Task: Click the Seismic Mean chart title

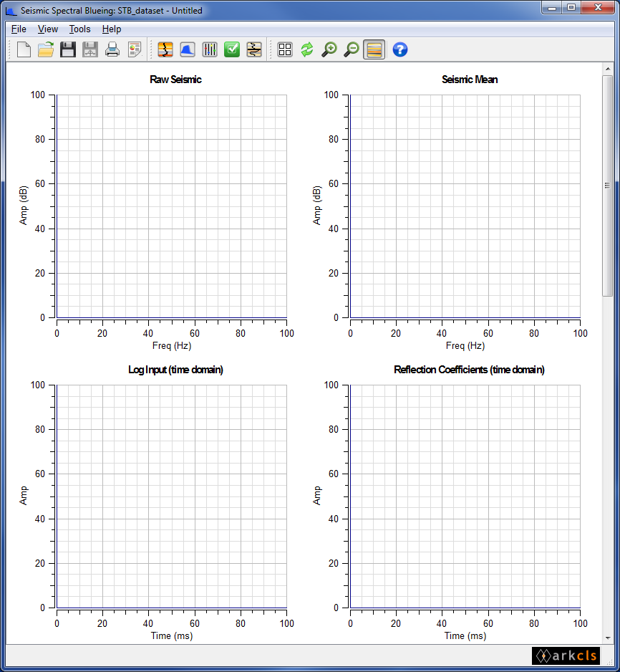Action: point(470,80)
